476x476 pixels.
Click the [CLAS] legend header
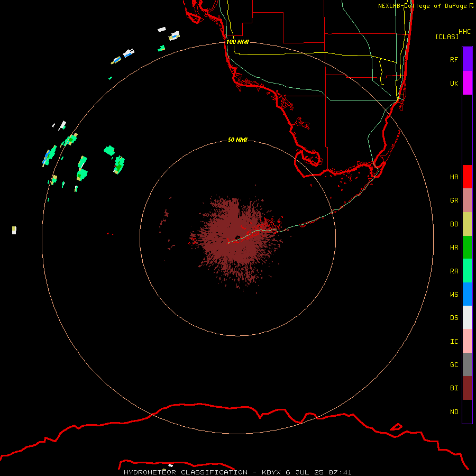tap(447, 36)
